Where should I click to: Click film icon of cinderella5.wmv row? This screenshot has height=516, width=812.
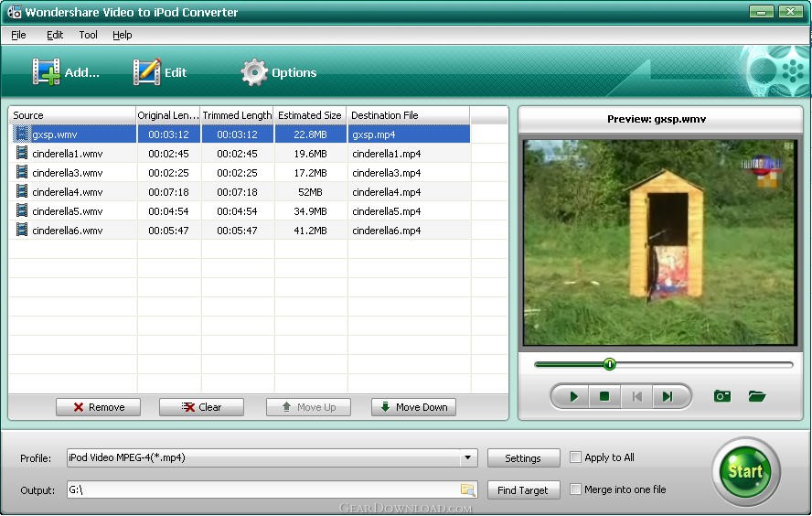22,210
